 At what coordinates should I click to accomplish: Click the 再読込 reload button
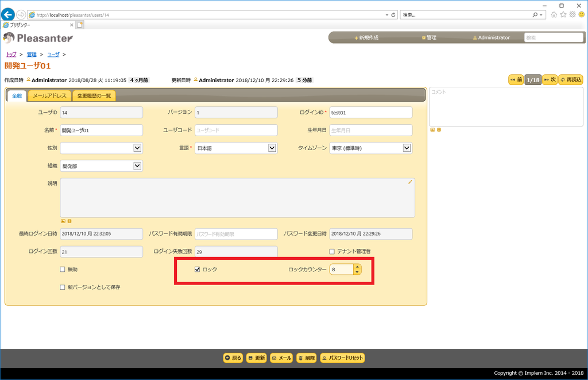(571, 79)
